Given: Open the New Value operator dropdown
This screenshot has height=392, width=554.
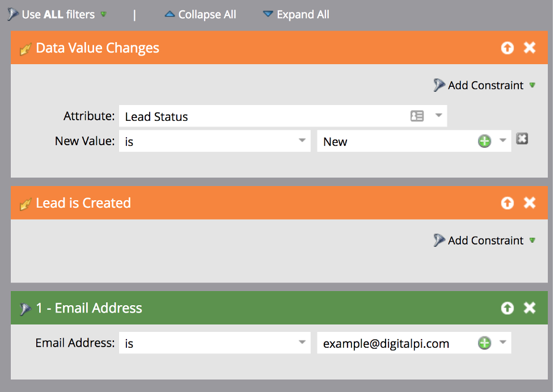Looking at the screenshot, I should tap(302, 141).
